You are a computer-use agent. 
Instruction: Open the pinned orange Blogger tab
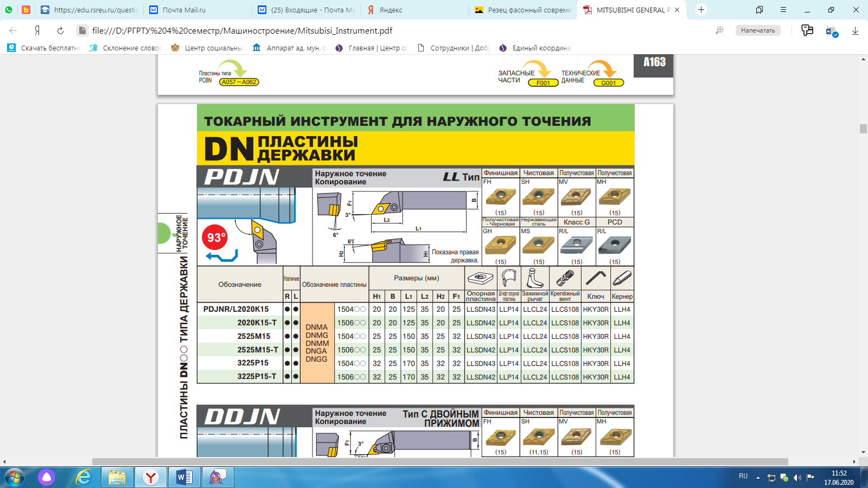coord(25,10)
